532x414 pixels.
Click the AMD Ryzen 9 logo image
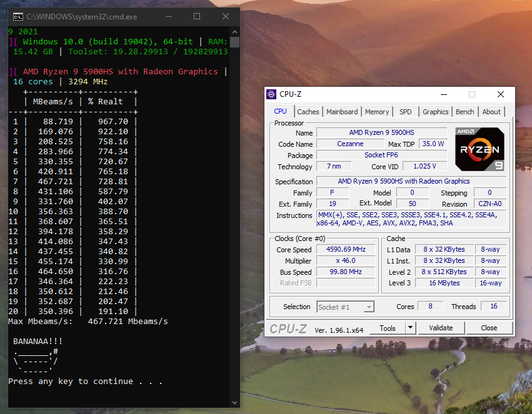tap(479, 149)
